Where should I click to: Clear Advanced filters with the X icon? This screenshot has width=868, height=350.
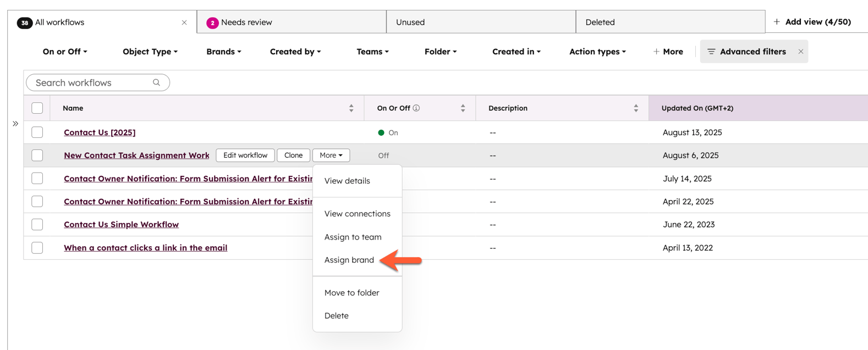coord(800,52)
